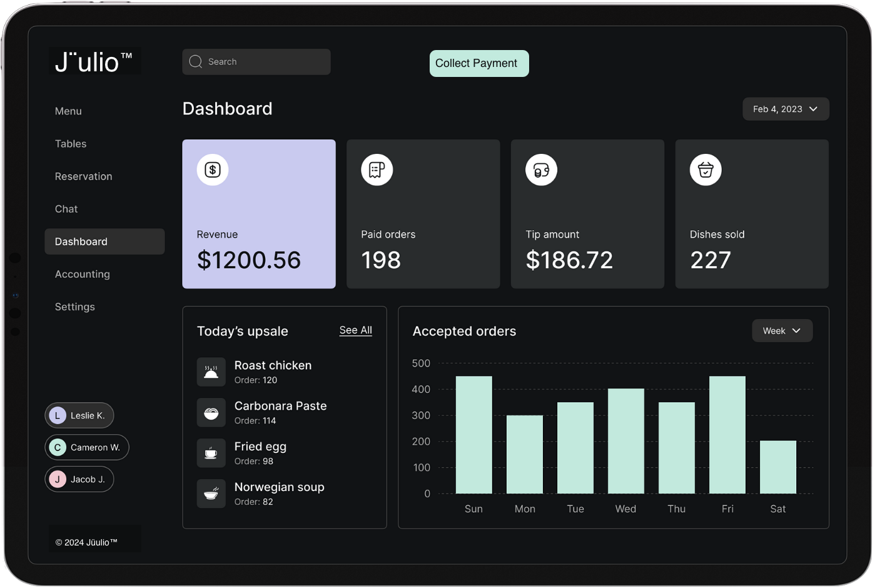Click the Roast chicken dish name
This screenshot has height=588, width=875.
[273, 365]
